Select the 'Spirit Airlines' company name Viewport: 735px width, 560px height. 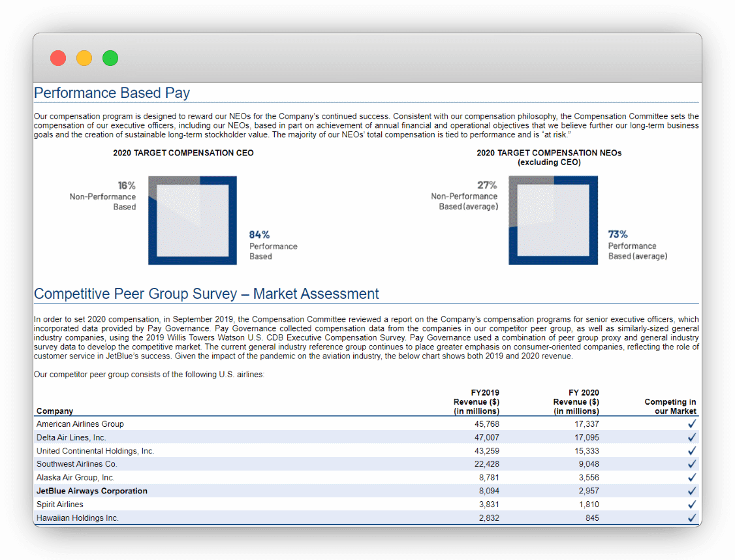coord(60,505)
